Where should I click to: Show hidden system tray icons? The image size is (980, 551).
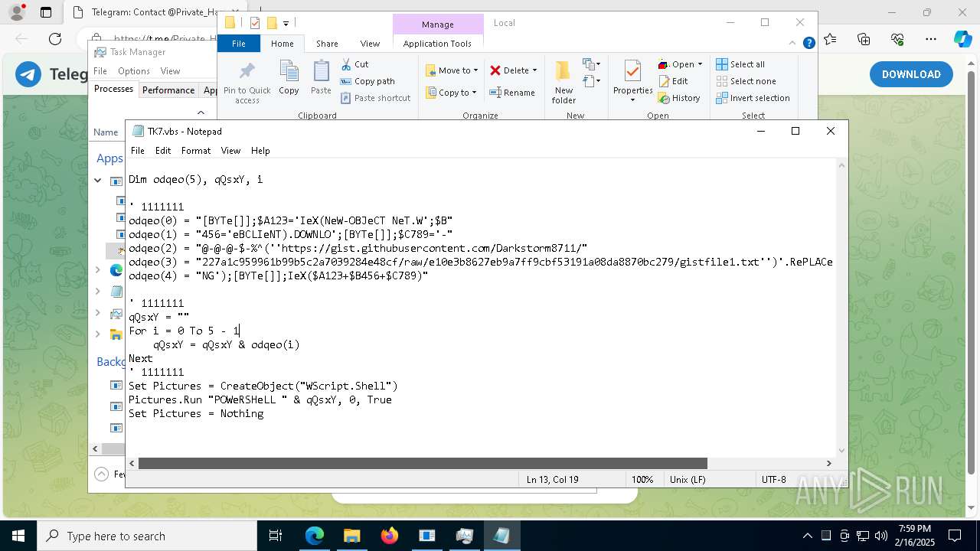807,536
